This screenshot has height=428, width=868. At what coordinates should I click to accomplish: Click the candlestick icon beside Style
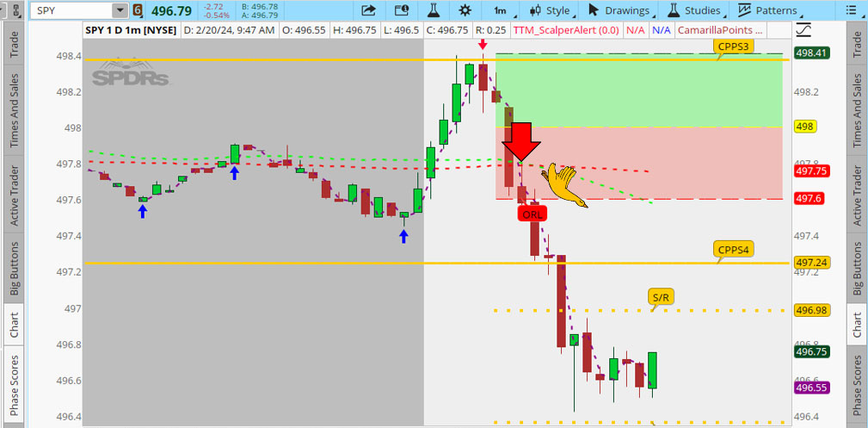pyautogui.click(x=535, y=10)
